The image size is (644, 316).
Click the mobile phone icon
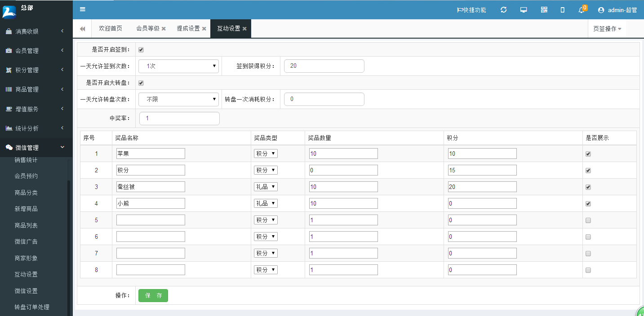tap(562, 10)
